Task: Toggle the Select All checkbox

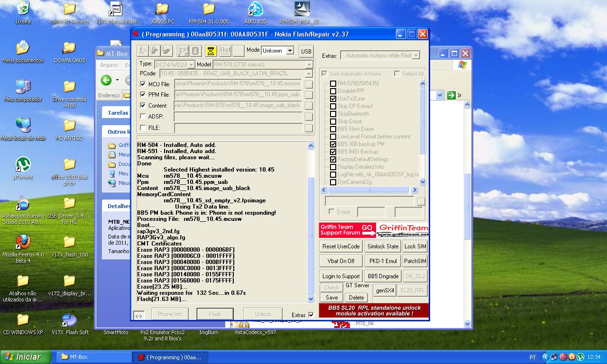Action: (397, 73)
